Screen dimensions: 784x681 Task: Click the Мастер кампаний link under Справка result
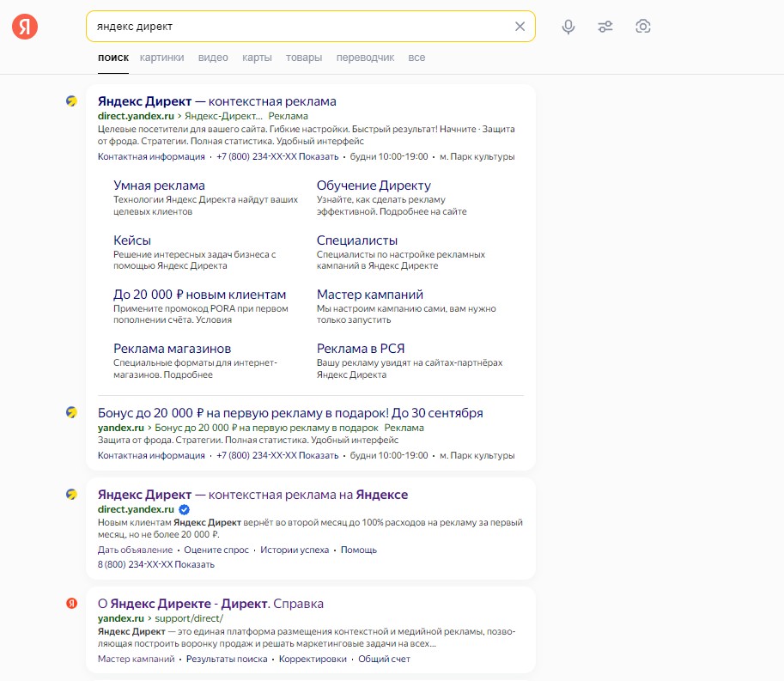click(x=136, y=659)
